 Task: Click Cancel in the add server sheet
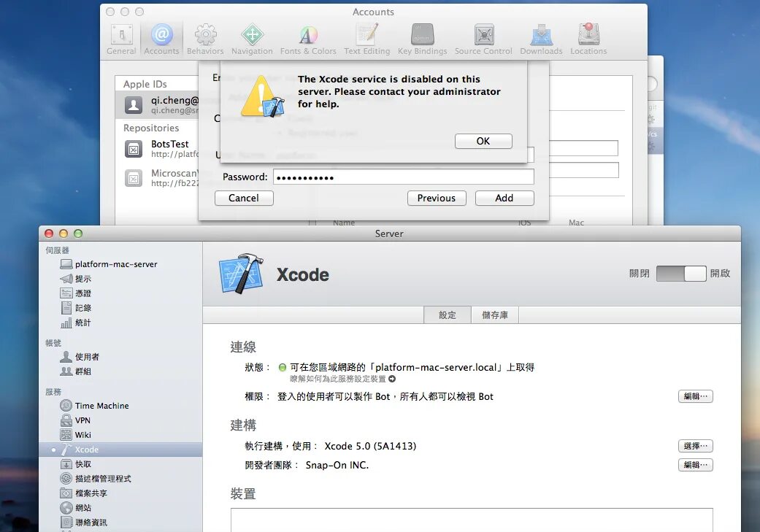click(244, 198)
